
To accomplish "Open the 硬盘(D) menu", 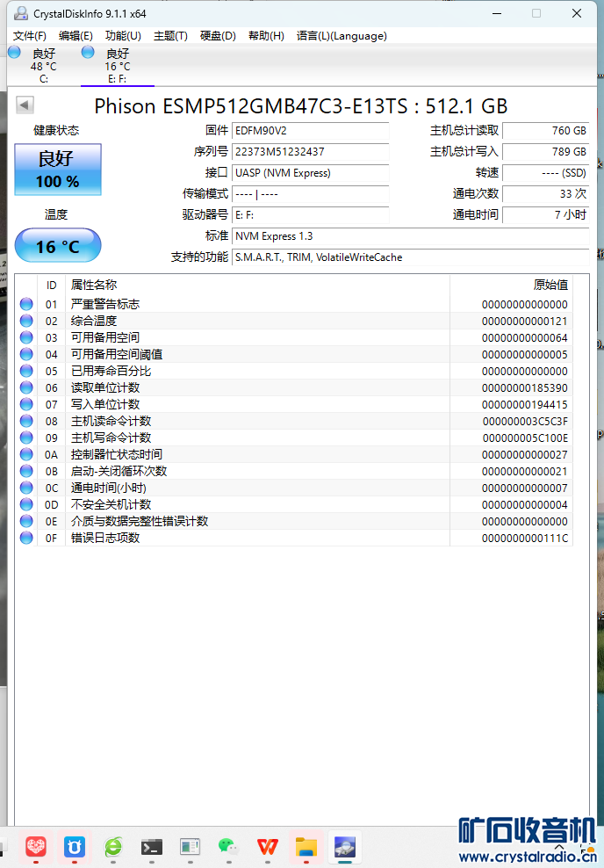I will 218,36.
